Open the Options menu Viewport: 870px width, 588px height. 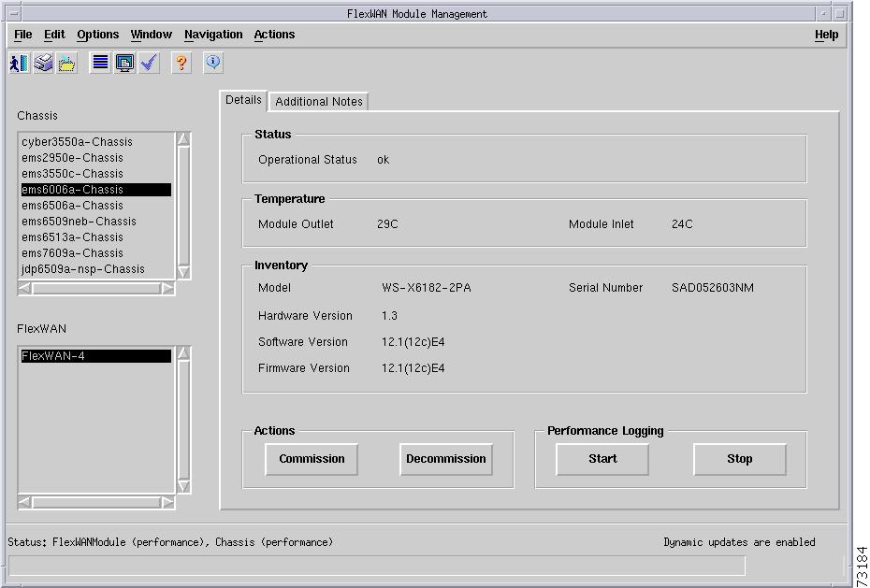pyautogui.click(x=97, y=35)
